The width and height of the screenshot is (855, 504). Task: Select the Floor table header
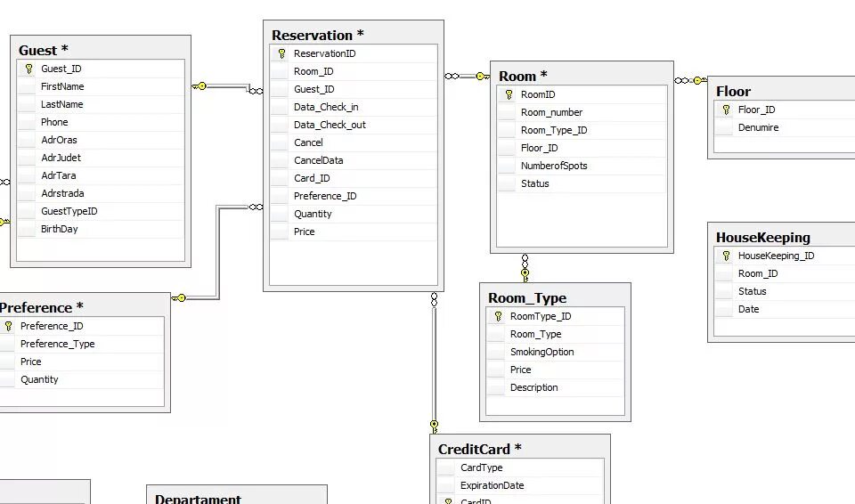pyautogui.click(x=781, y=91)
